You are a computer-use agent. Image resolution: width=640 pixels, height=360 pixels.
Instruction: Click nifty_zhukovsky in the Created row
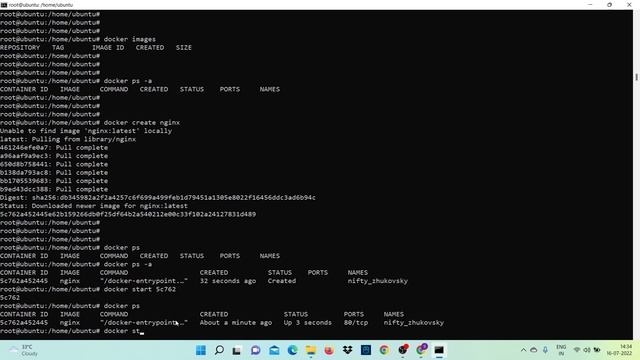[x=378, y=281]
